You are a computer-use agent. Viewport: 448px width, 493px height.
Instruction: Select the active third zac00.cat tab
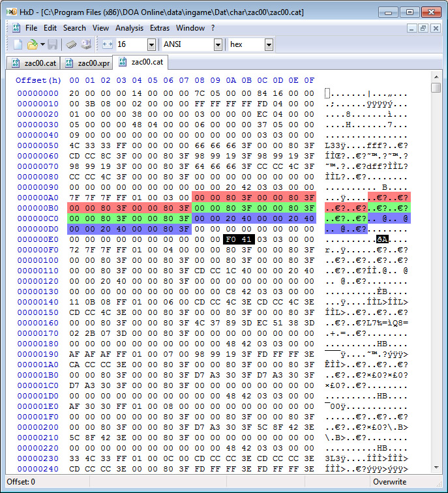point(140,62)
